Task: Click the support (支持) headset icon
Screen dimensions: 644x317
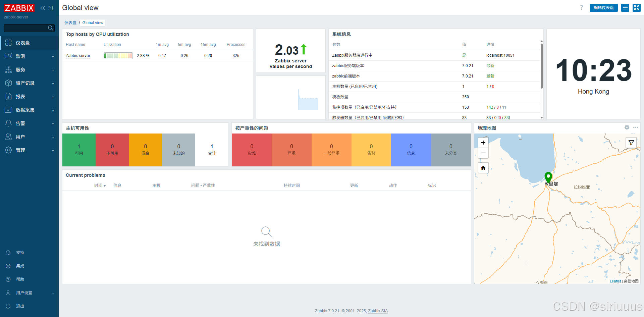Action: click(x=8, y=253)
